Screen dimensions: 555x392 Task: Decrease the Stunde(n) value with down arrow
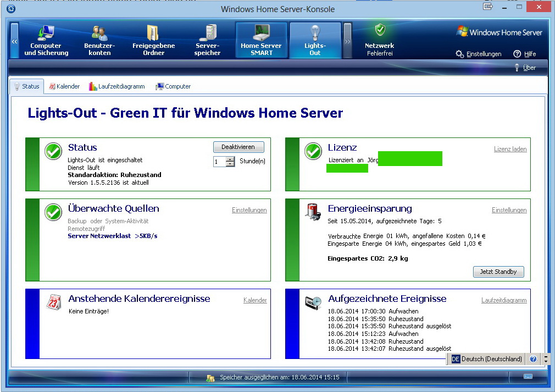click(x=230, y=164)
